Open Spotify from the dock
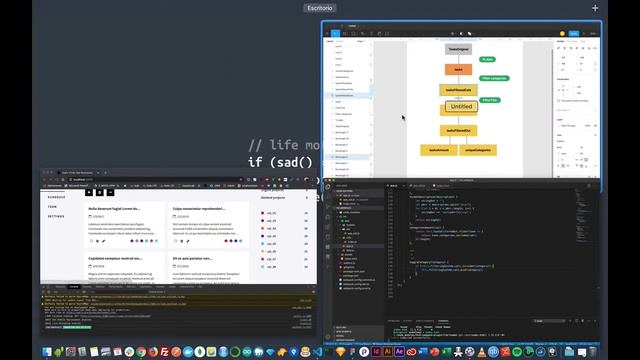The height and width of the screenshot is (360, 640). [x=517, y=351]
